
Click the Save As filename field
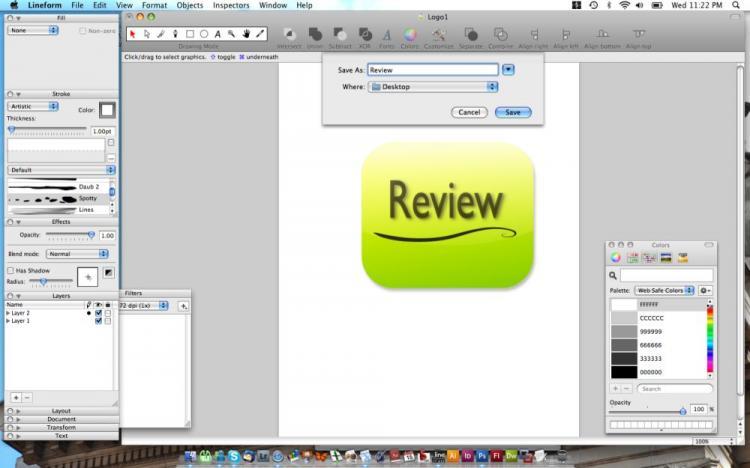[432, 70]
